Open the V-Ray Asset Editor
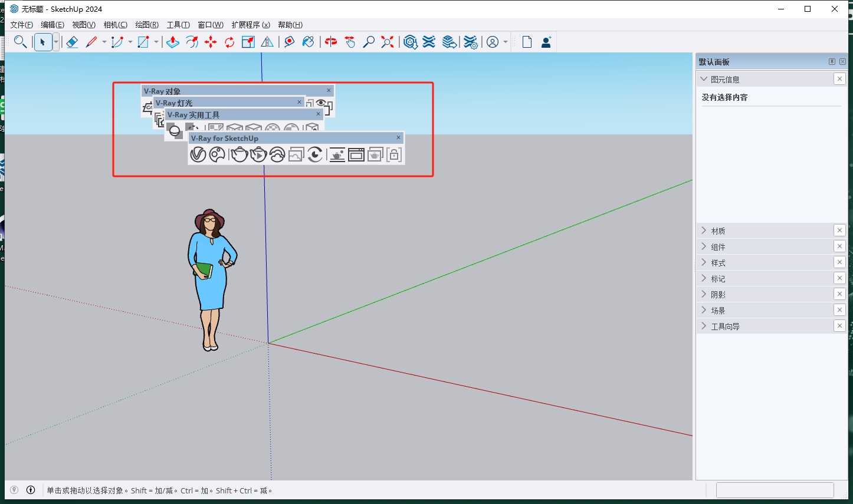This screenshot has width=853, height=504. (x=198, y=154)
